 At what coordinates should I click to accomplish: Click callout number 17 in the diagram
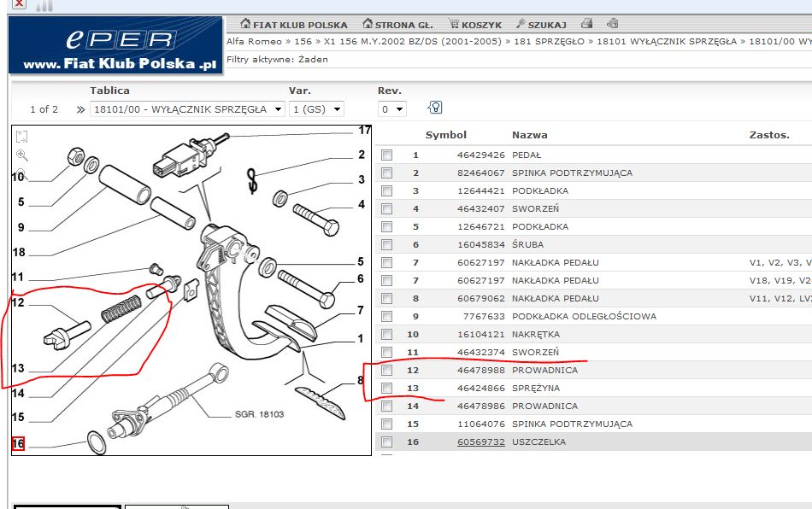click(x=365, y=131)
